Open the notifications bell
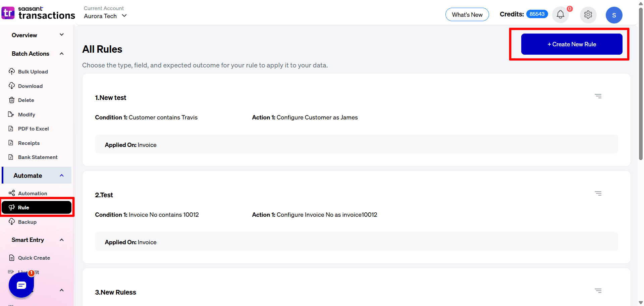644x306 pixels. (560, 14)
